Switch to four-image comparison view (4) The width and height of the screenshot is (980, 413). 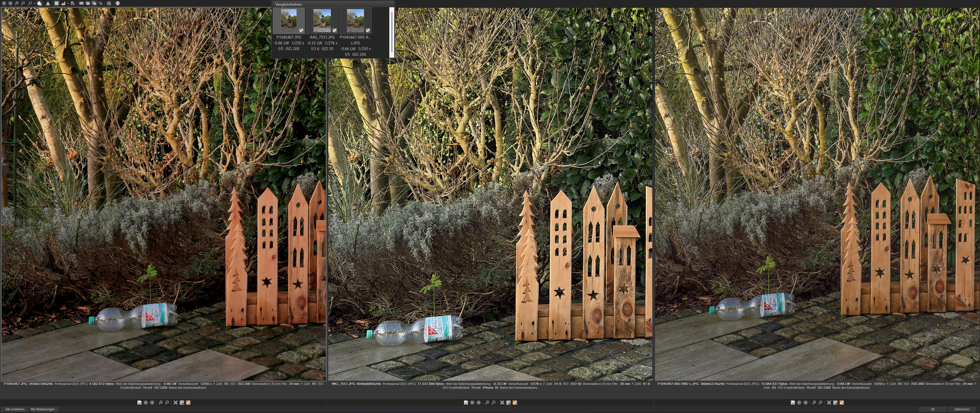(x=101, y=3)
